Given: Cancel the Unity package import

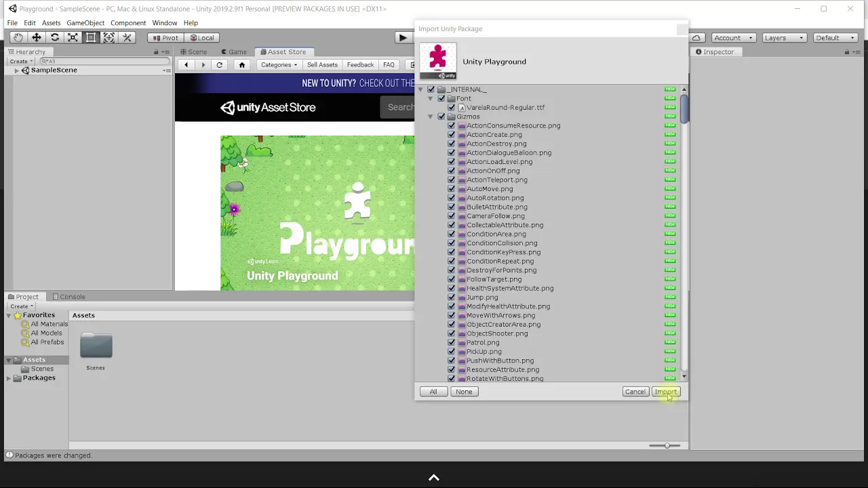Looking at the screenshot, I should [x=635, y=392].
